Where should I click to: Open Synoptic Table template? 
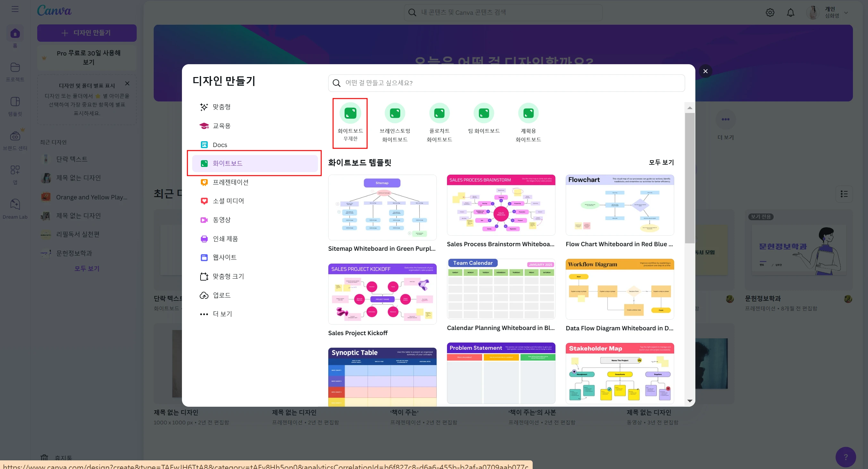pyautogui.click(x=382, y=377)
